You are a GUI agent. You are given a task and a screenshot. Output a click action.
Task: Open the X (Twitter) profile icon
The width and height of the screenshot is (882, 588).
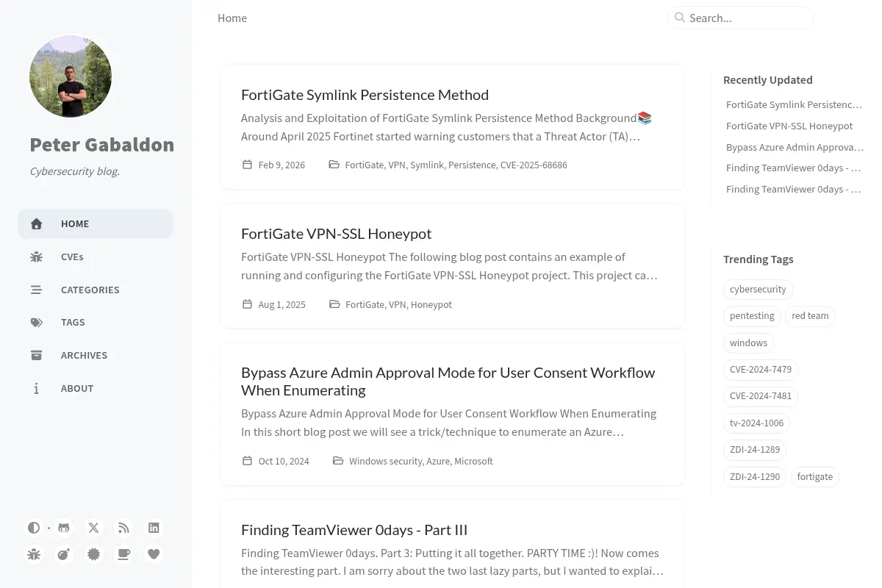pyautogui.click(x=93, y=528)
